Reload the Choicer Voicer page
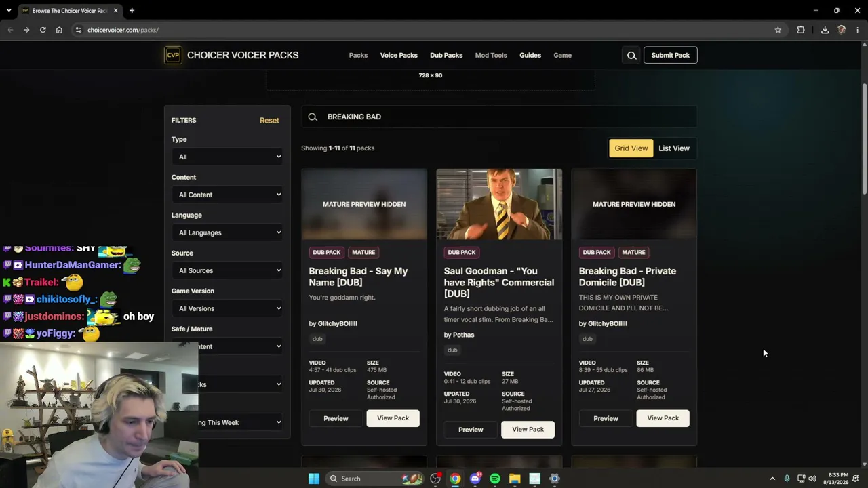The height and width of the screenshot is (488, 868). pos(43,30)
